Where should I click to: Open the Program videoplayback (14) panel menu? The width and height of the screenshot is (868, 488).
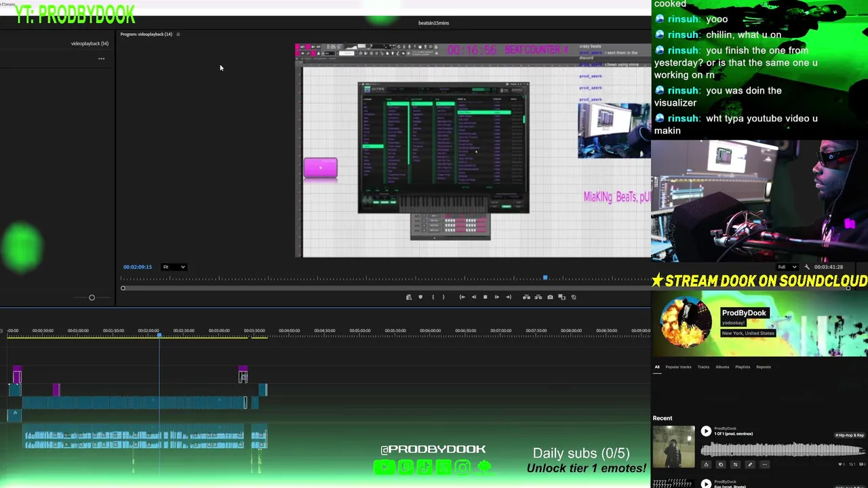[x=178, y=34]
